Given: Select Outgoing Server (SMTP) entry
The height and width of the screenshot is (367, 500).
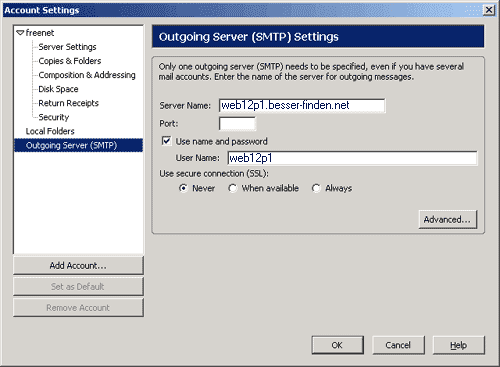Looking at the screenshot, I should (x=78, y=145).
